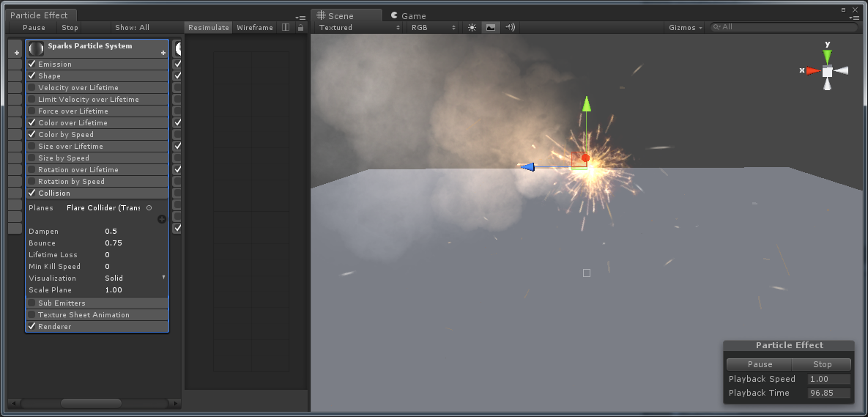Click the red X axis cone on orientation gizmo
Viewport: 868px width, 417px height.
click(813, 71)
